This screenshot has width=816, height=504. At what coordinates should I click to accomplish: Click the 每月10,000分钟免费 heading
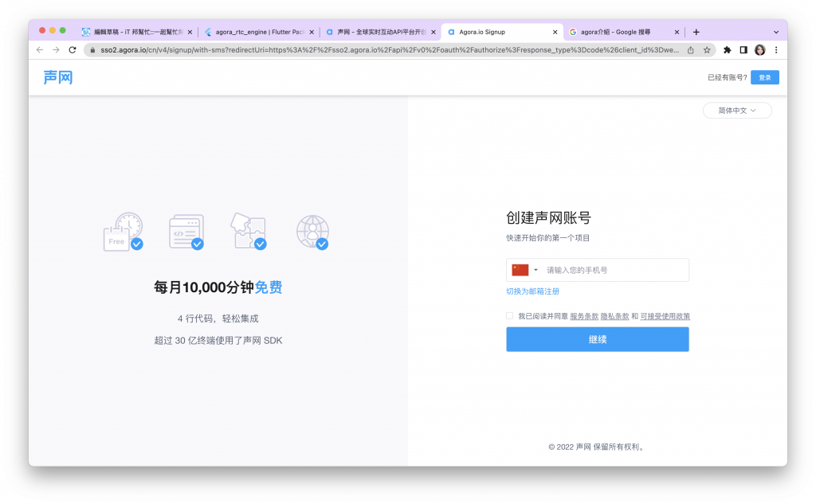point(218,287)
